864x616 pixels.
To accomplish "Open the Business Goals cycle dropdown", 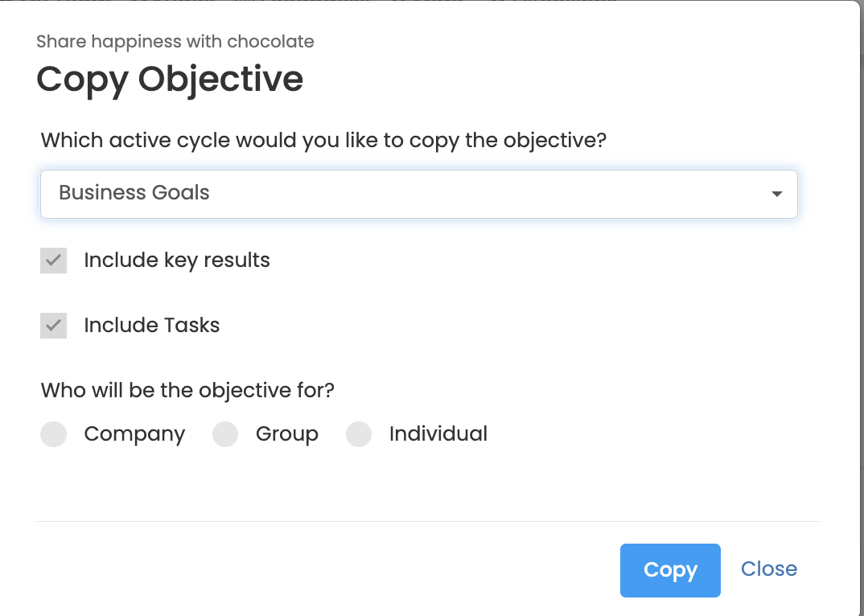I will (x=418, y=194).
